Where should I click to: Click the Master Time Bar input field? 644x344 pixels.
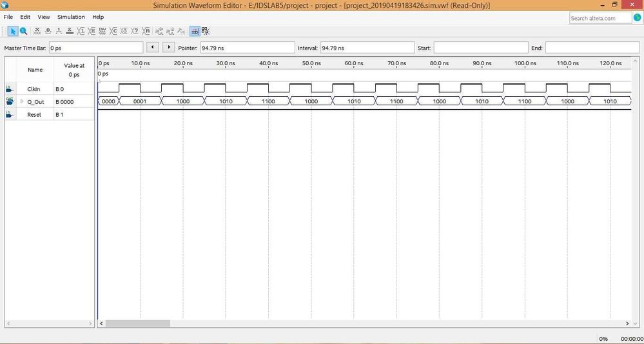(95, 48)
